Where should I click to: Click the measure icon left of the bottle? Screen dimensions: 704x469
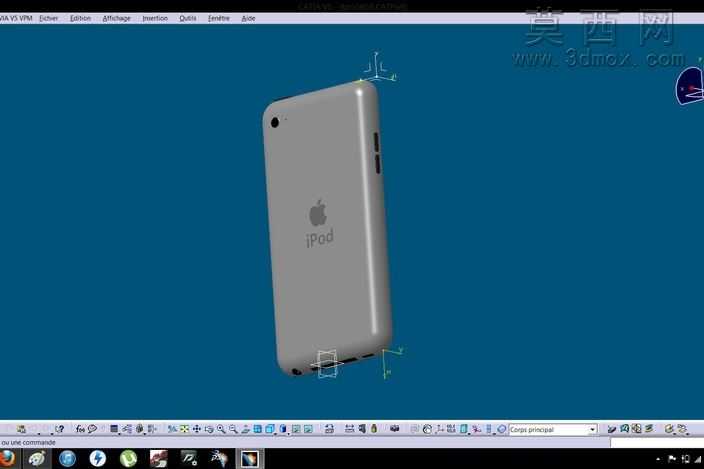362,429
